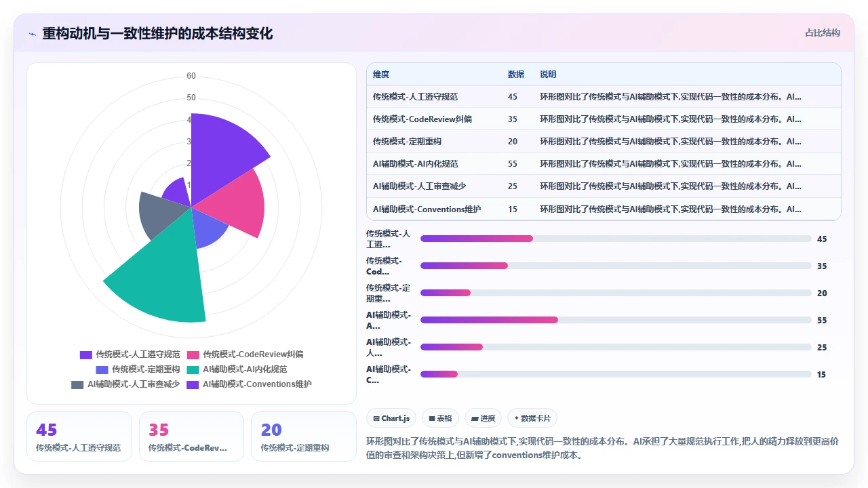
Task: Select the 表格 tag
Action: pyautogui.click(x=440, y=418)
